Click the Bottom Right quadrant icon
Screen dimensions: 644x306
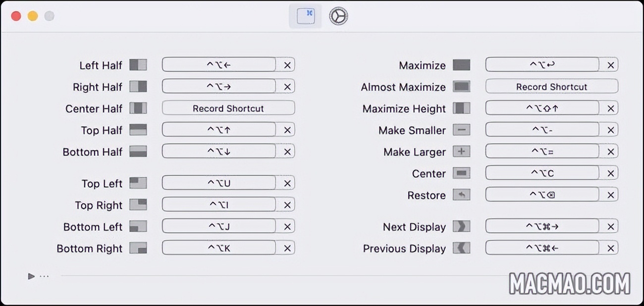pos(138,248)
